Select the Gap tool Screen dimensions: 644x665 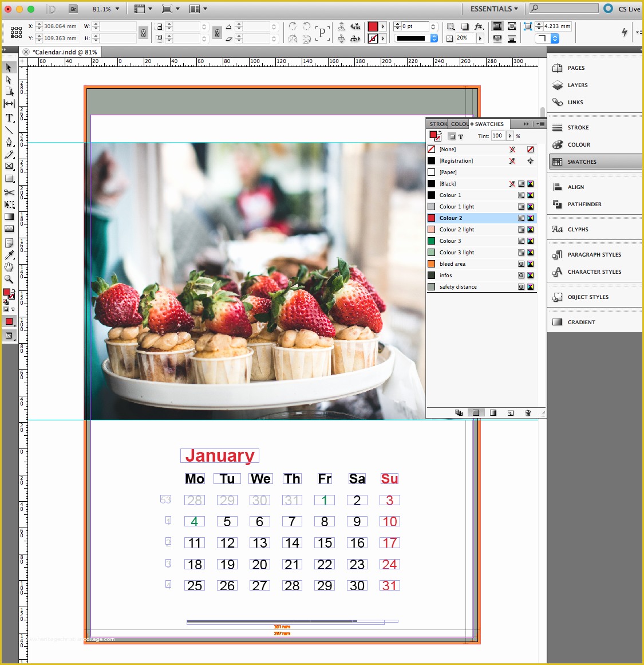(9, 104)
